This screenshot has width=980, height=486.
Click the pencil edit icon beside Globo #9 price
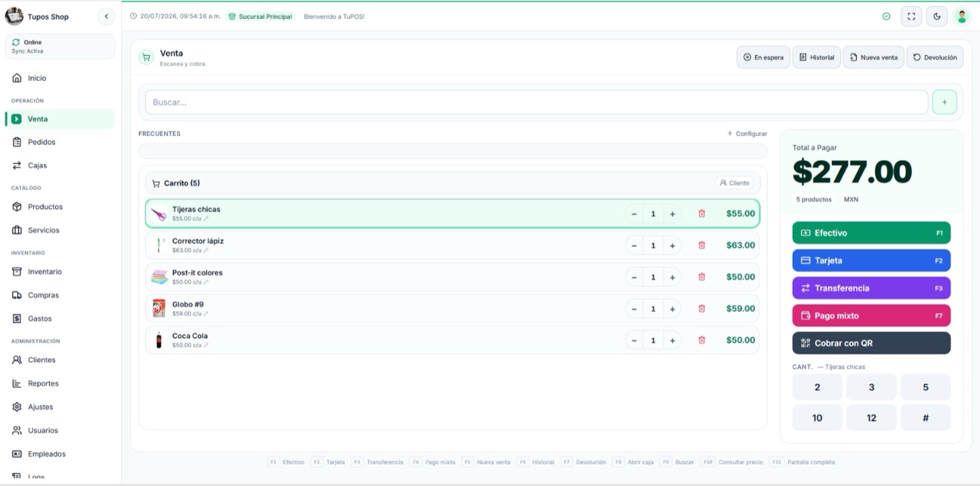pyautogui.click(x=206, y=314)
